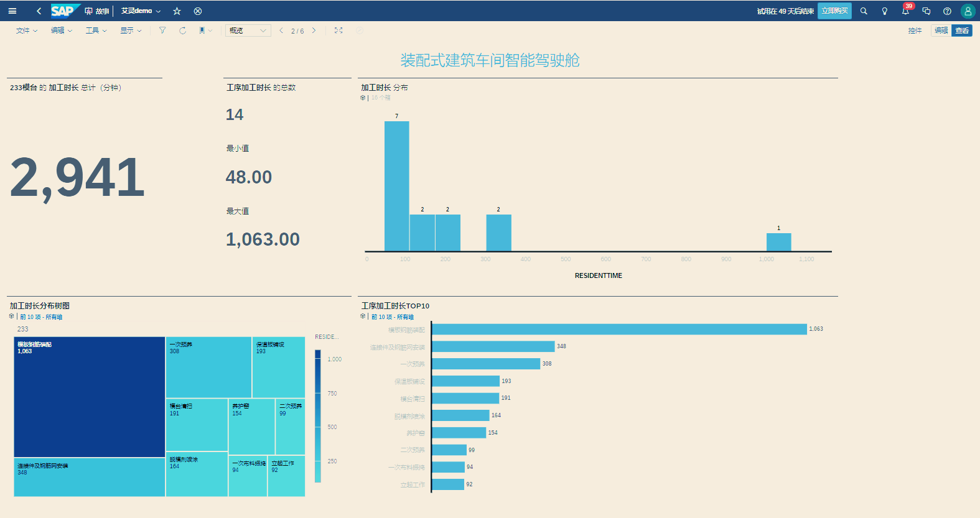Click the refresh icon in toolbar

coord(182,30)
